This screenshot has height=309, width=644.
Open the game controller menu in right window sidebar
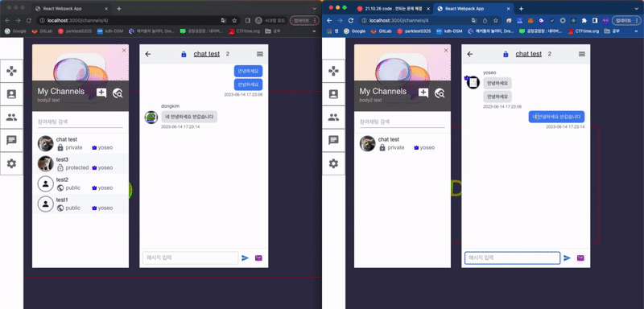(x=333, y=71)
